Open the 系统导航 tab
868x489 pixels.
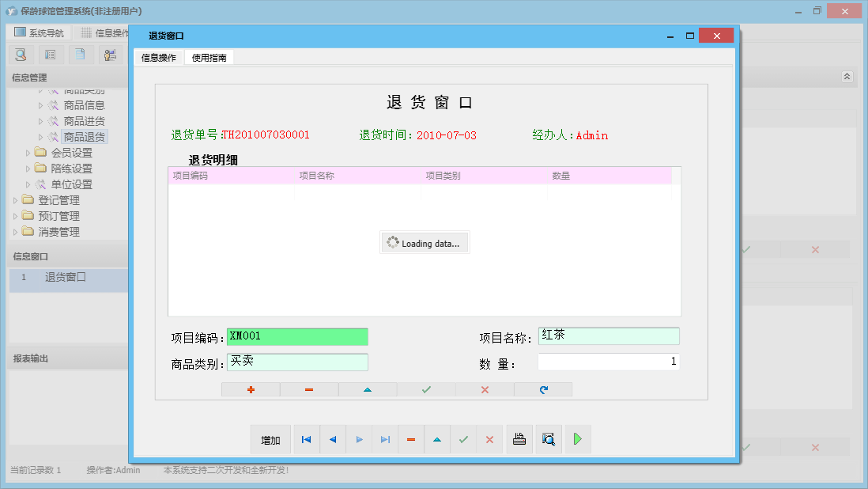click(x=38, y=32)
